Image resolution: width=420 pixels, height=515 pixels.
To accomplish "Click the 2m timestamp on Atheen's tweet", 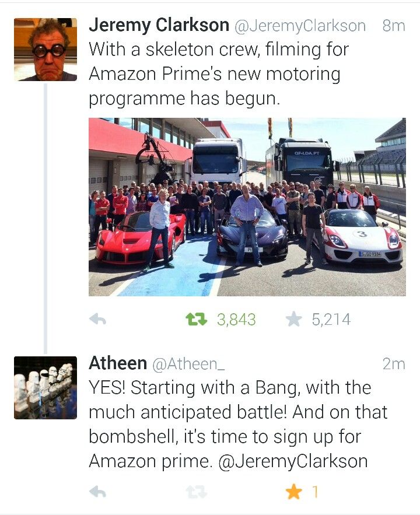I will [x=394, y=364].
